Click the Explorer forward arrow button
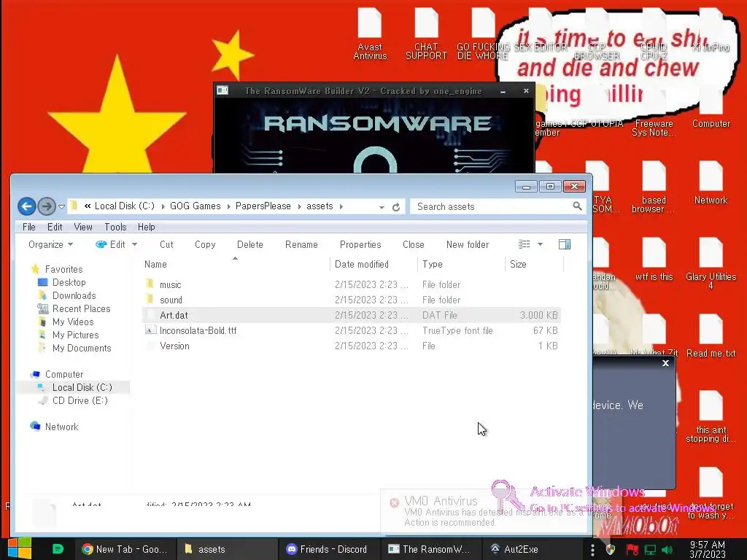This screenshot has width=747, height=560. coord(47,206)
